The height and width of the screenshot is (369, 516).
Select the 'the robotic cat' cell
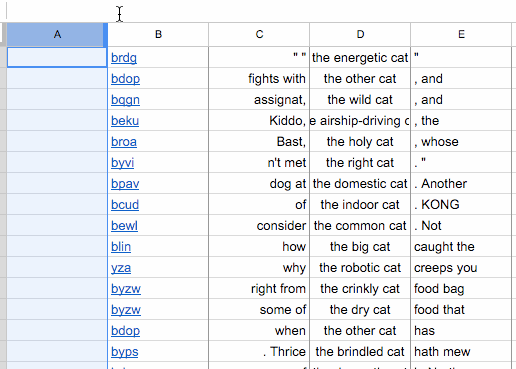[x=360, y=268]
